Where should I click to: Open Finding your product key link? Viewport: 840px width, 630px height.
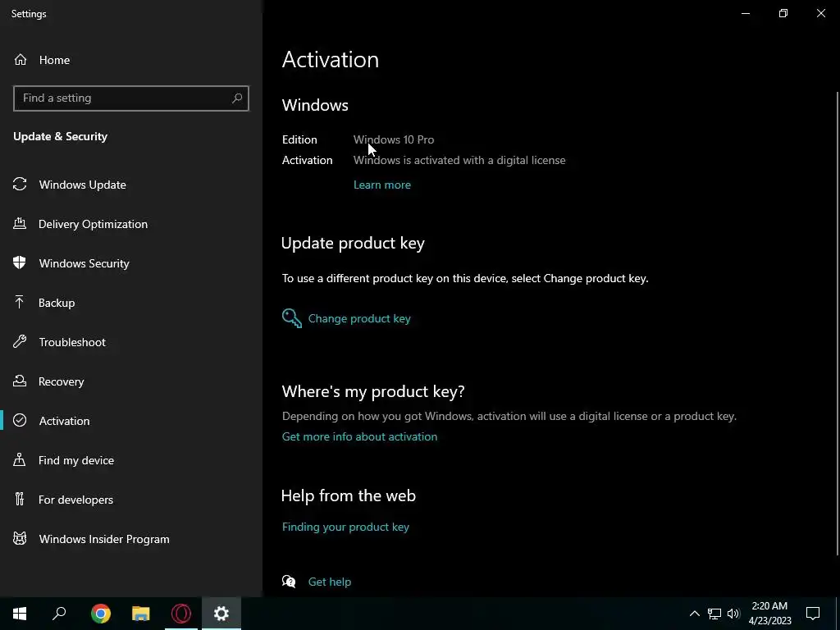(x=345, y=527)
